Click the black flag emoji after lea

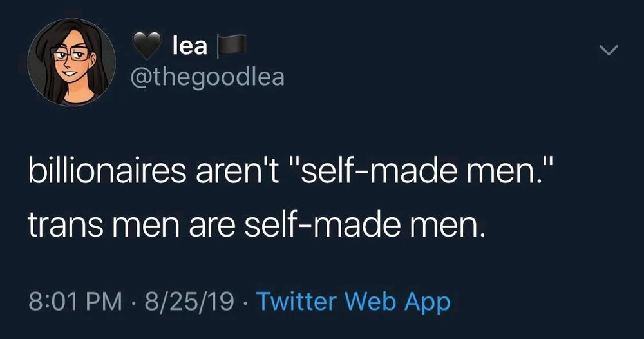click(x=229, y=46)
